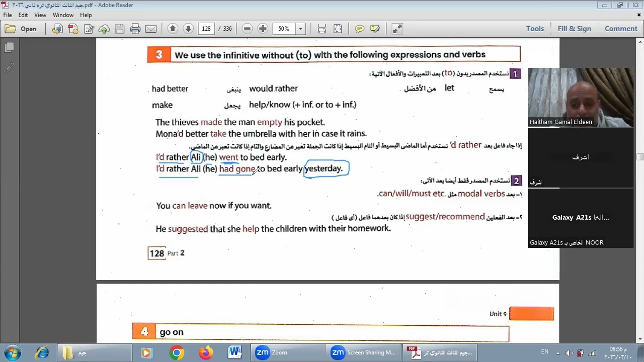Click the Galaxy A21s participant tile
The image size is (644, 362).
[581, 218]
